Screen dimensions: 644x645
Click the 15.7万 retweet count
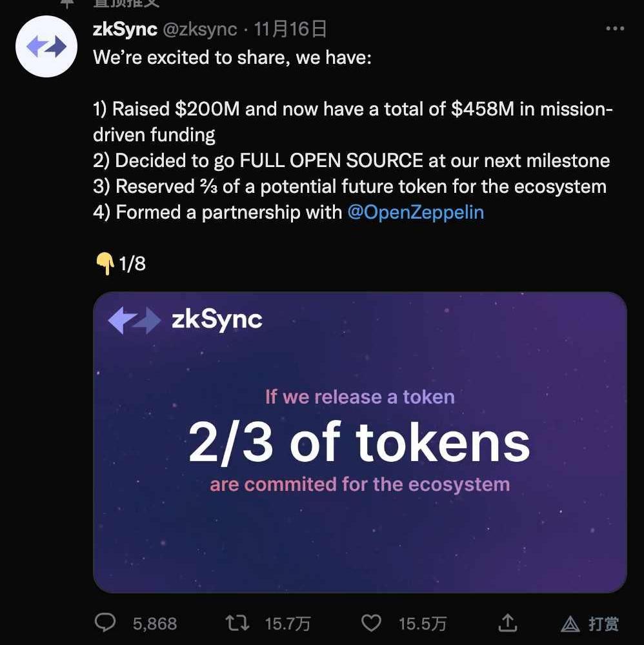point(288,623)
